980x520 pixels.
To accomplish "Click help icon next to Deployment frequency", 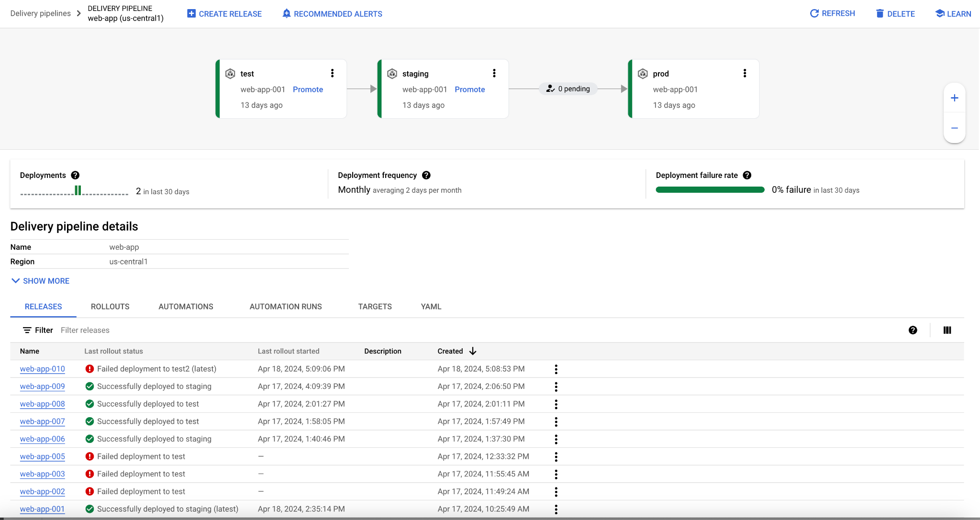I will coord(426,175).
